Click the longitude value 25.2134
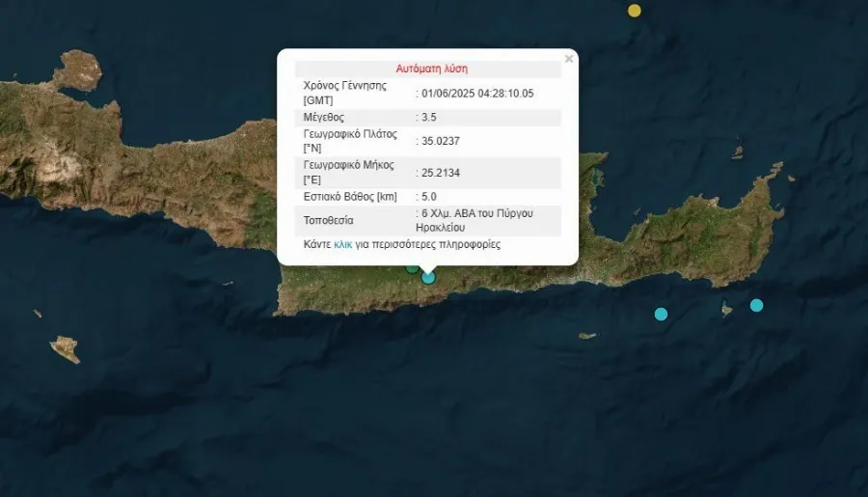 tap(439, 173)
